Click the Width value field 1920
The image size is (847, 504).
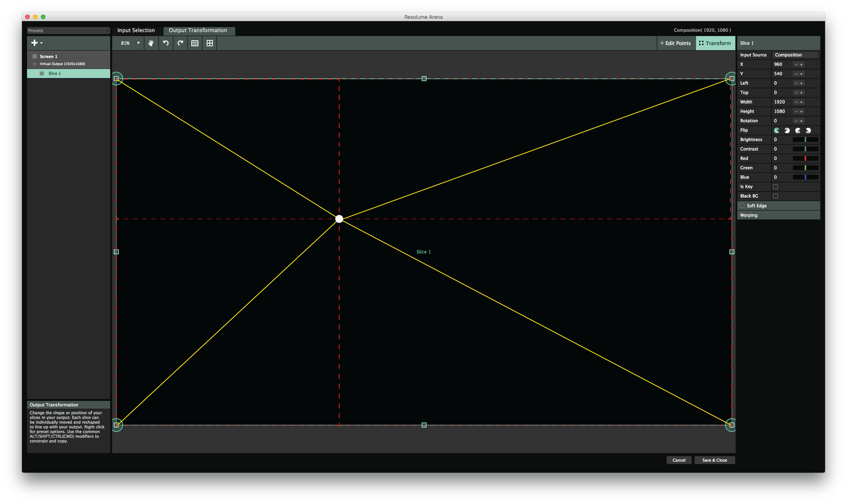click(780, 102)
